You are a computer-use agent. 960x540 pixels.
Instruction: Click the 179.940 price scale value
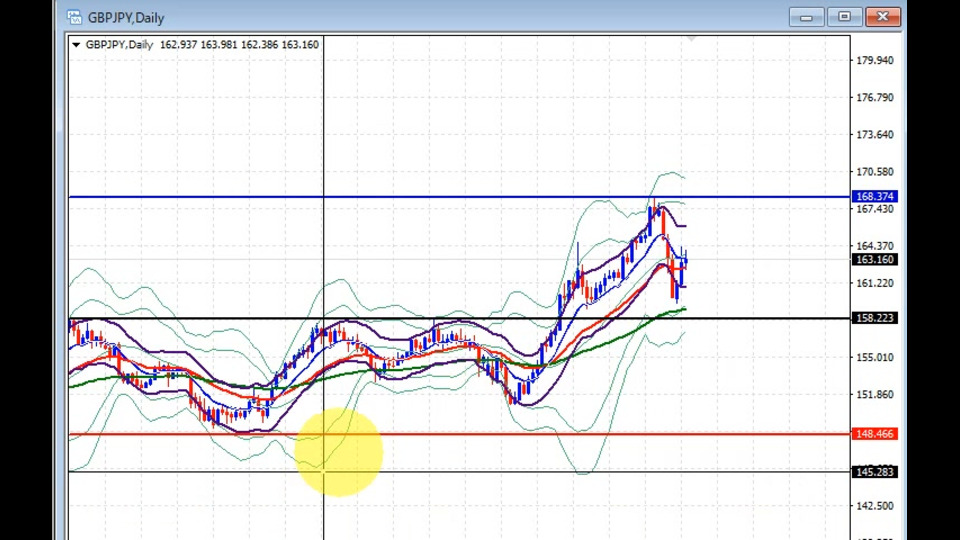point(875,61)
